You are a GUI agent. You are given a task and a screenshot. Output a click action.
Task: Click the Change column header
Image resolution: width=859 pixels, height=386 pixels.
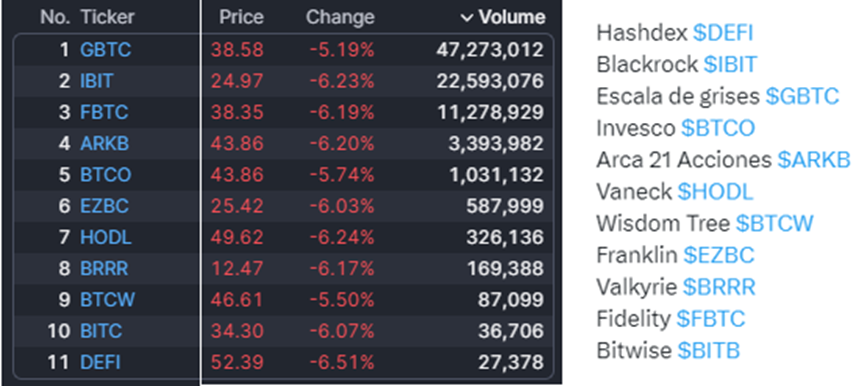coord(340,18)
